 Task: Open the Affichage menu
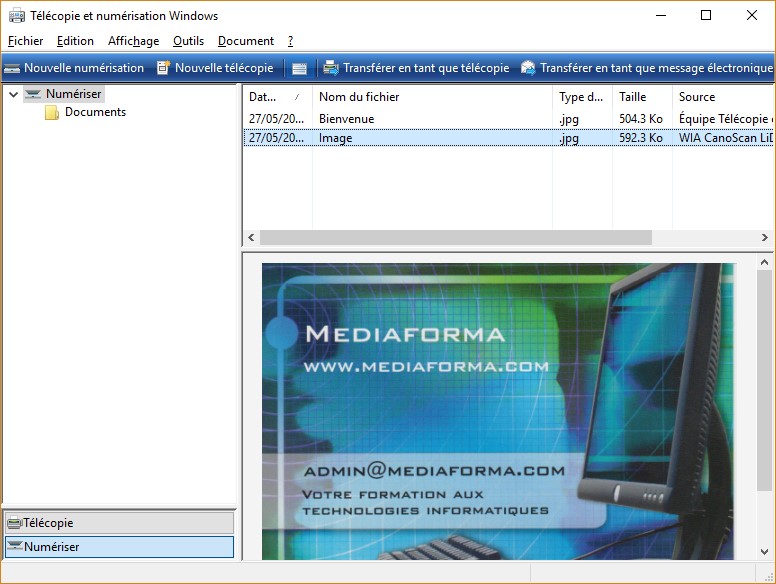point(133,41)
